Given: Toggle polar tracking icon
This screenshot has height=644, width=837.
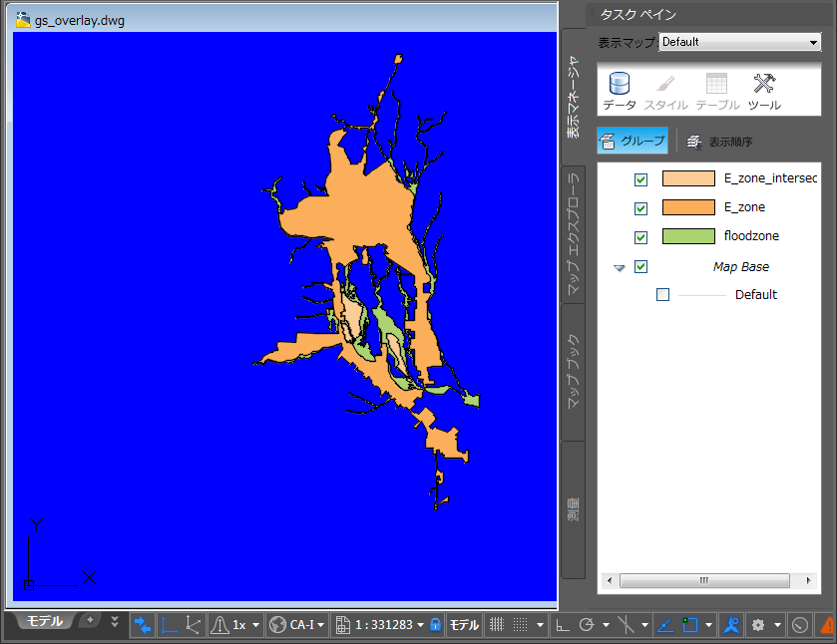Looking at the screenshot, I should point(587,625).
